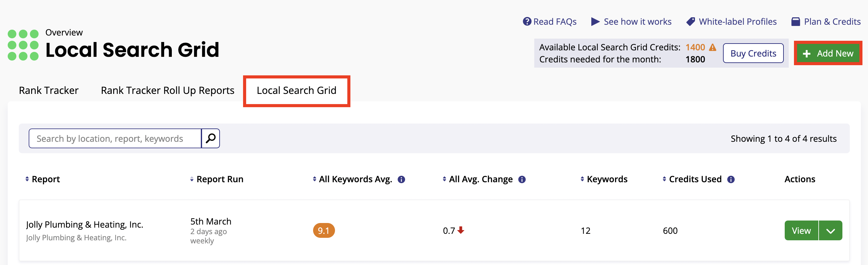Click the warning triangle beside 1400 credits
The height and width of the screenshot is (265, 868).
point(712,47)
